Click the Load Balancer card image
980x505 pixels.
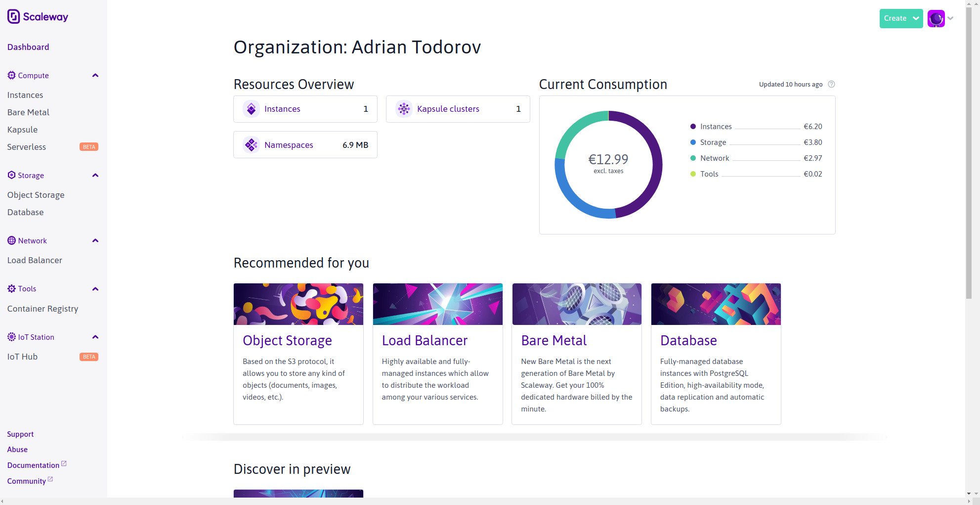[x=438, y=304]
